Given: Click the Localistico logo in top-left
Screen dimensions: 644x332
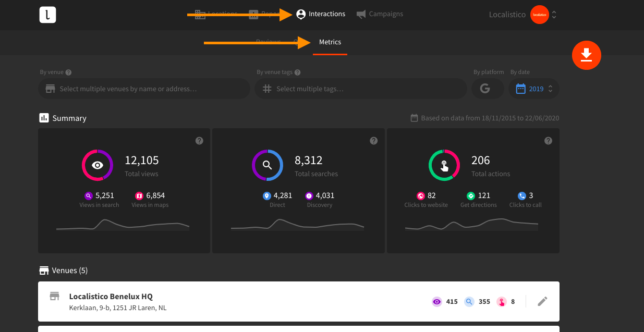Looking at the screenshot, I should coord(47,15).
